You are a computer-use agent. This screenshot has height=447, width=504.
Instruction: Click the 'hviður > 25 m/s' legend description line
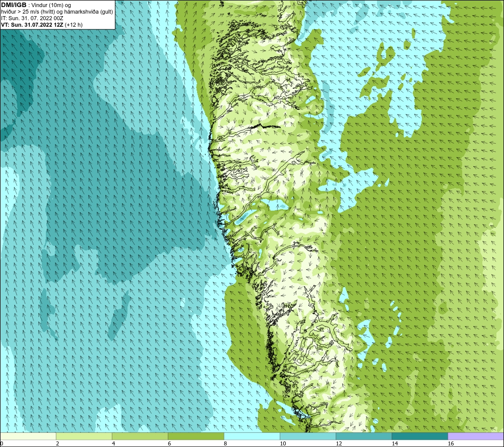57,12
